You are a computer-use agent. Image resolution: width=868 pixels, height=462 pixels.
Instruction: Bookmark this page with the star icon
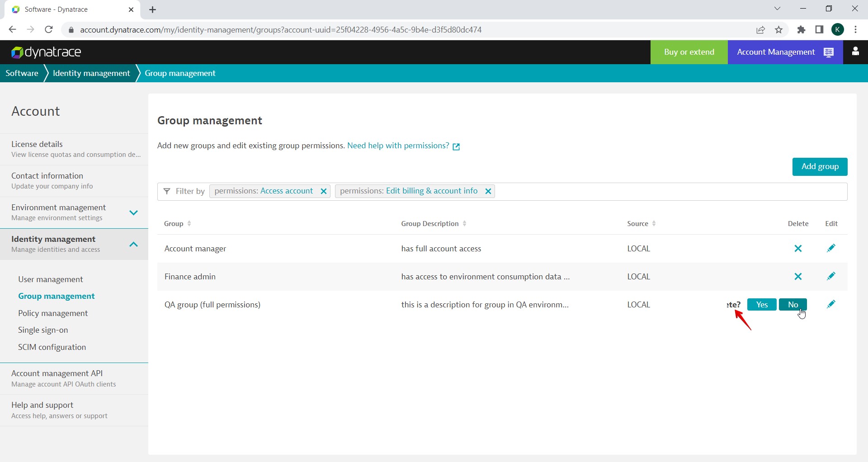pyautogui.click(x=778, y=30)
